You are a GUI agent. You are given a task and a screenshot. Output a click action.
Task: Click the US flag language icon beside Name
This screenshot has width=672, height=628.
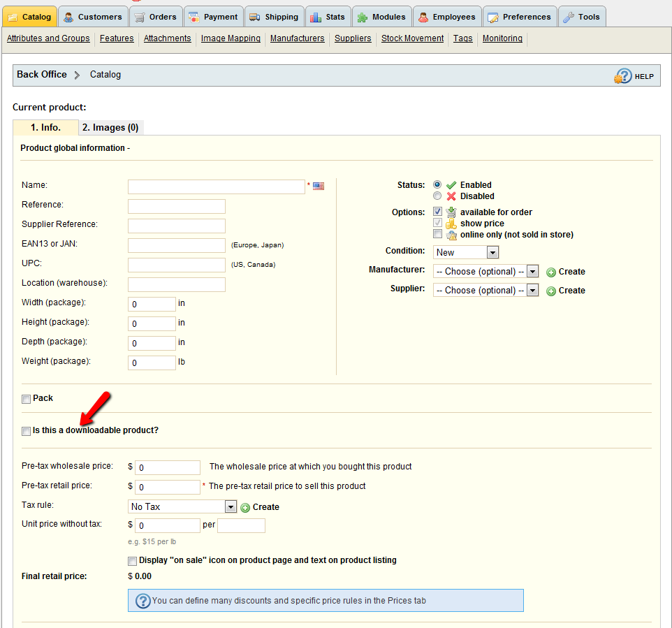click(x=319, y=186)
